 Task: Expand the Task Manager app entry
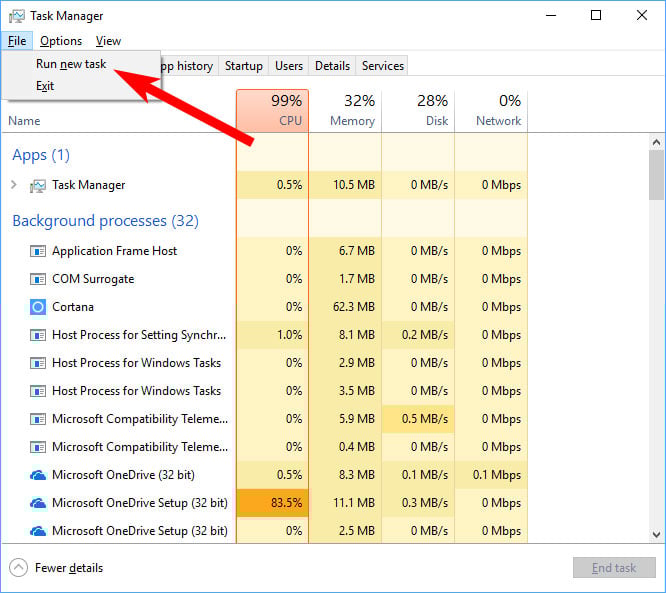tap(14, 184)
